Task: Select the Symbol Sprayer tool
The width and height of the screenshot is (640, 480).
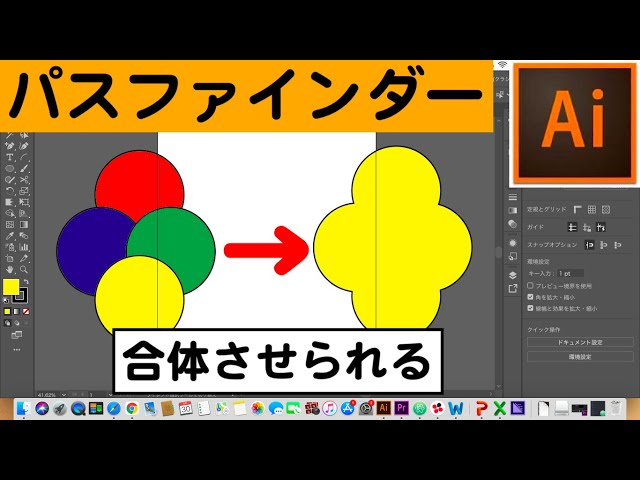Action: (x=10, y=247)
